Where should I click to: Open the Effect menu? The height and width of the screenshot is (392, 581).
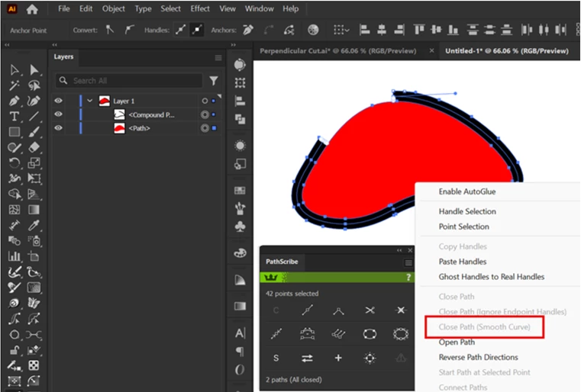pyautogui.click(x=200, y=8)
